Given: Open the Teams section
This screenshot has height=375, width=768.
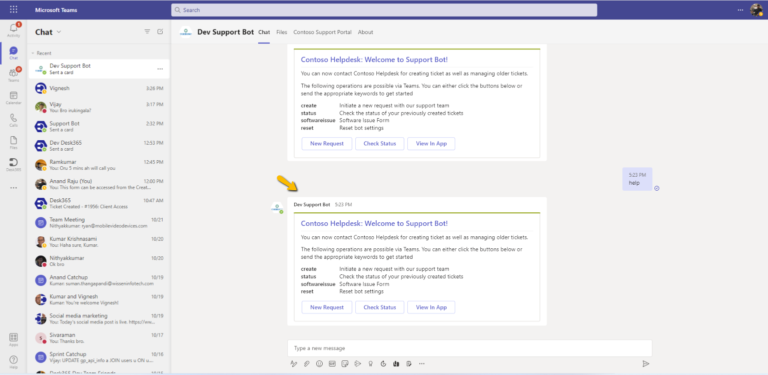Looking at the screenshot, I should point(13,75).
